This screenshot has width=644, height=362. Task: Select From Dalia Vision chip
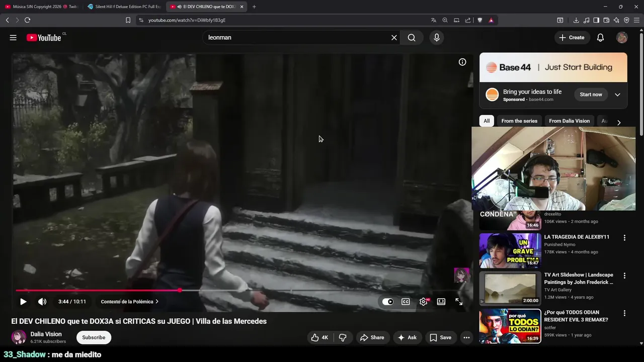coord(569,121)
